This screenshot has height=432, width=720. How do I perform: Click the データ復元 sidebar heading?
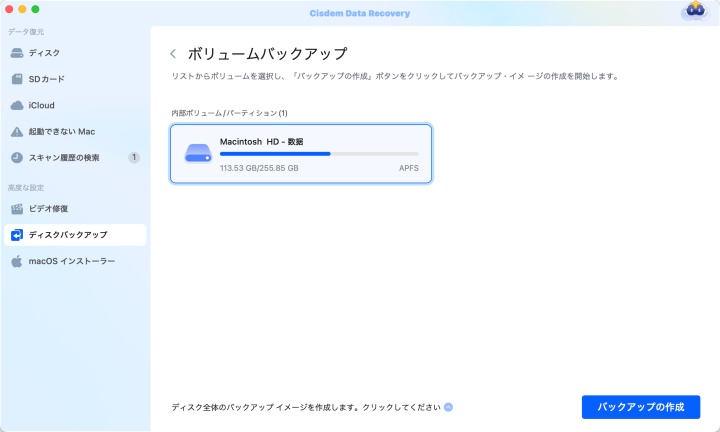(26, 32)
